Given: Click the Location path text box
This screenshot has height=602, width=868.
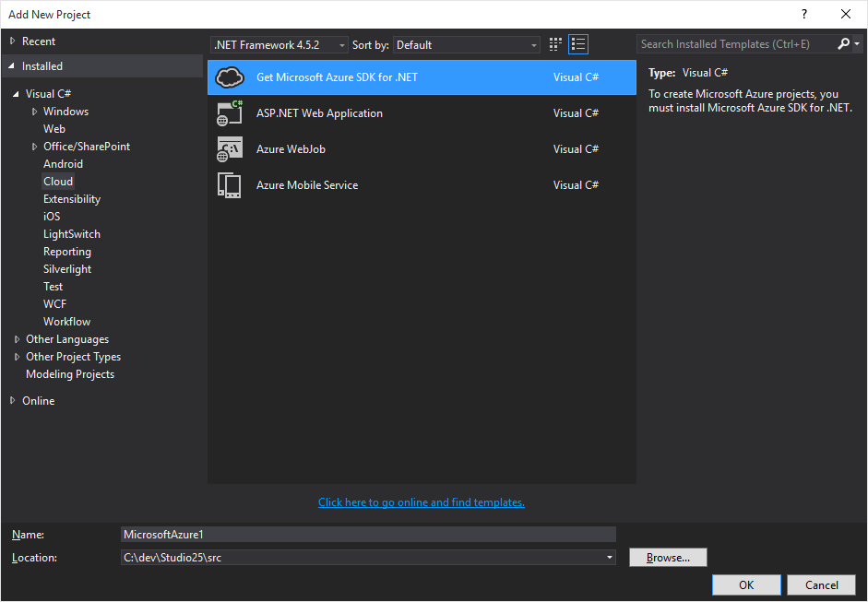Looking at the screenshot, I should pyautogui.click(x=362, y=557).
